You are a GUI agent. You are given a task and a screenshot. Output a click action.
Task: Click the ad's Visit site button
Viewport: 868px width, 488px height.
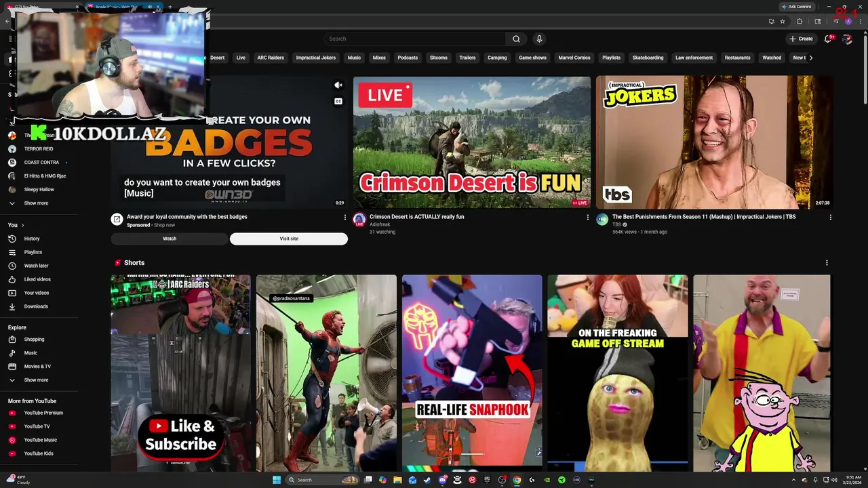coord(289,239)
